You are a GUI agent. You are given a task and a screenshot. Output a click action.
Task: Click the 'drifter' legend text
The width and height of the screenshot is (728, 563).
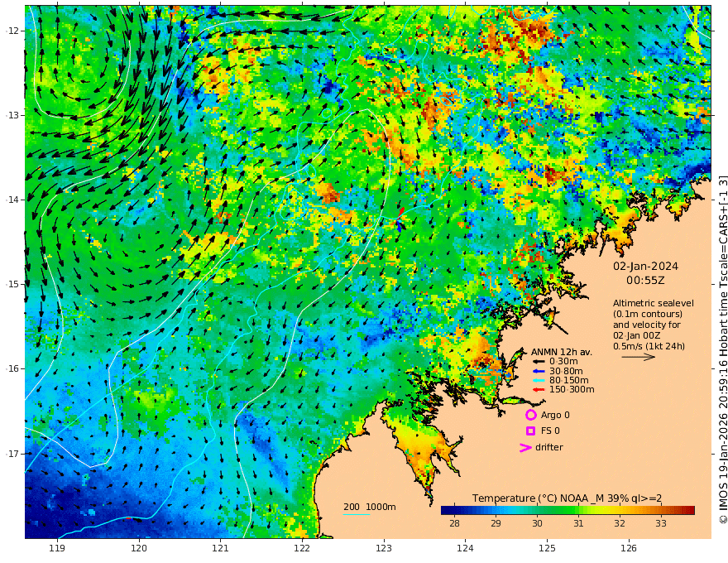(548, 447)
